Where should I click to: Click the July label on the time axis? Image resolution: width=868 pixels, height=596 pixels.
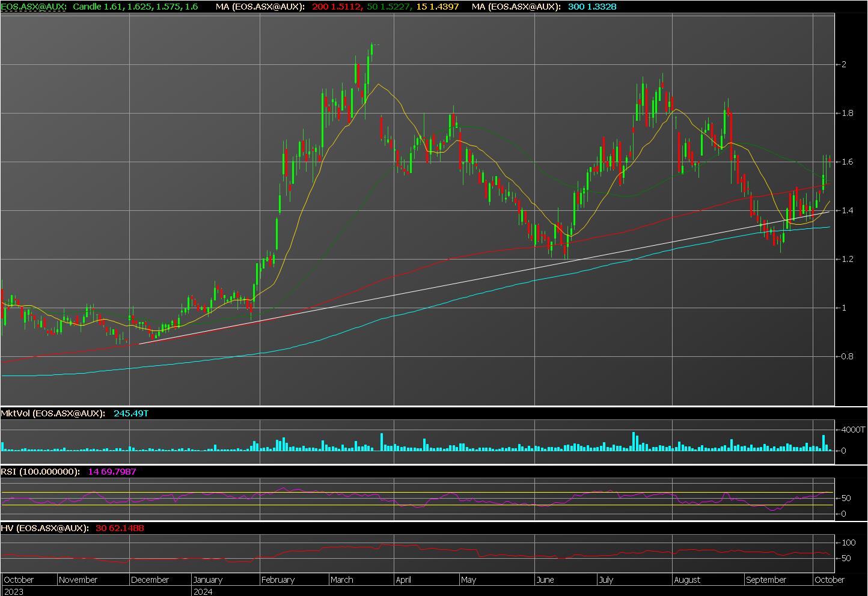606,580
